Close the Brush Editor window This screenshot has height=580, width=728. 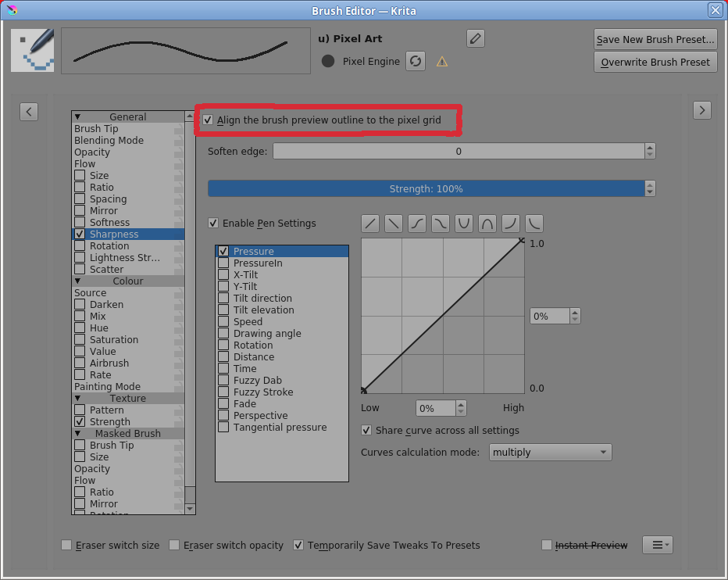(716, 10)
